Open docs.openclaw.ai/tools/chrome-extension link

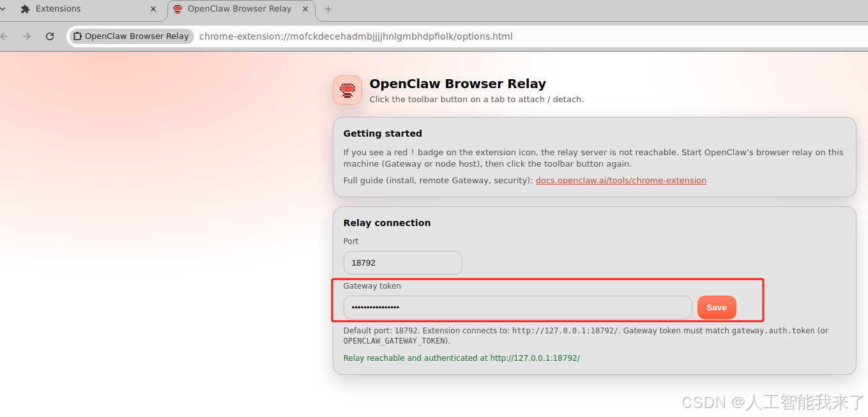click(621, 181)
